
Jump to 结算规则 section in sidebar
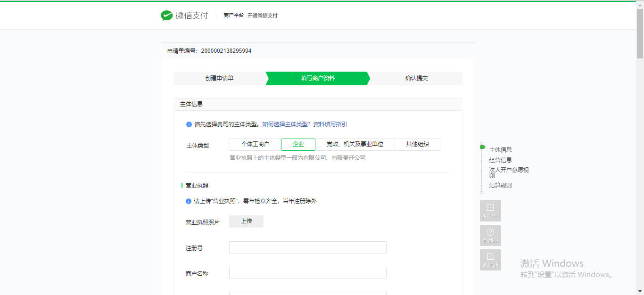pyautogui.click(x=500, y=186)
